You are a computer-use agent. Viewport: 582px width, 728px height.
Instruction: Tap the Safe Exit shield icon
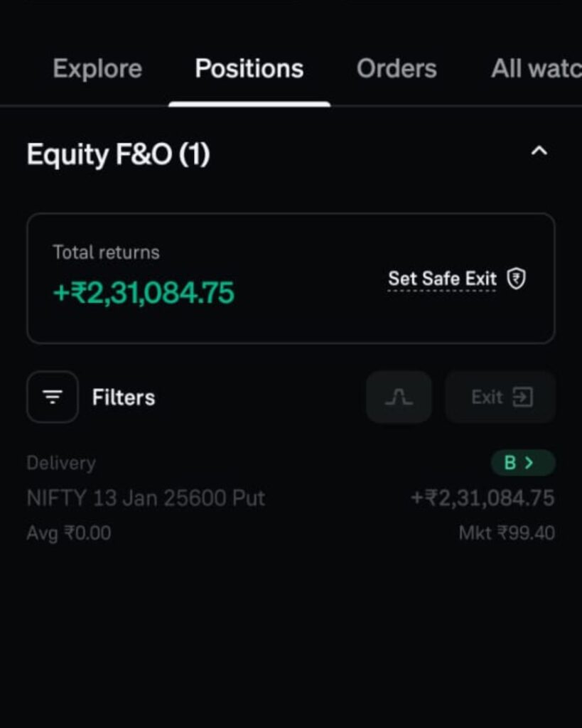tap(517, 279)
